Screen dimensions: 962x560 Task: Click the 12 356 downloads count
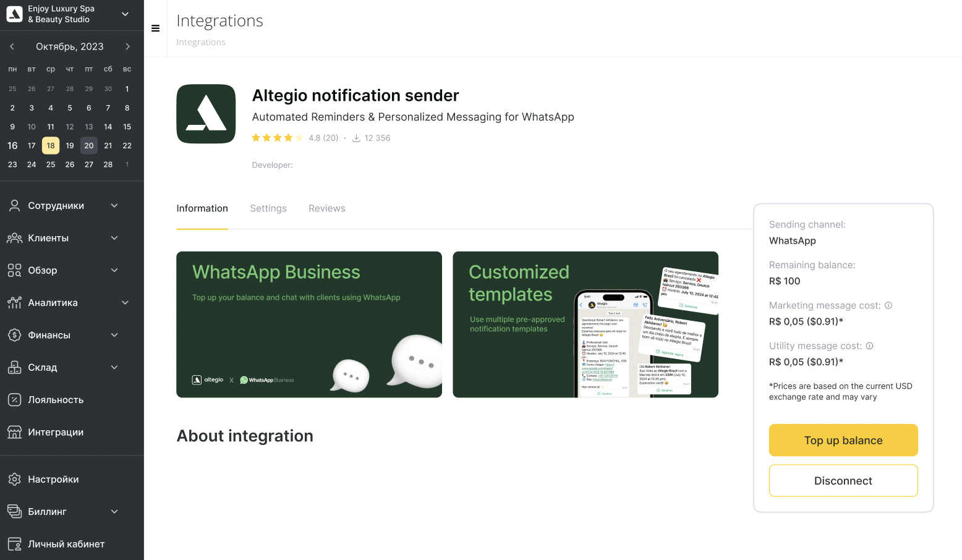tap(377, 138)
